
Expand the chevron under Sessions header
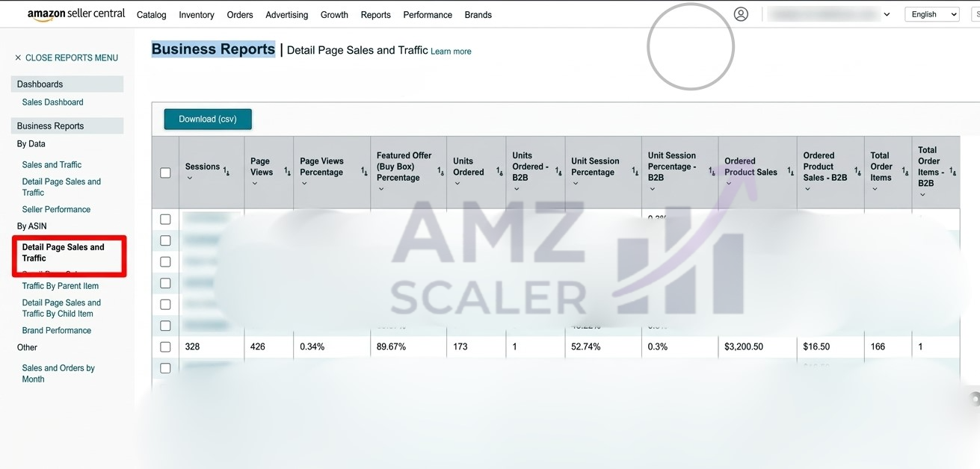tap(190, 178)
